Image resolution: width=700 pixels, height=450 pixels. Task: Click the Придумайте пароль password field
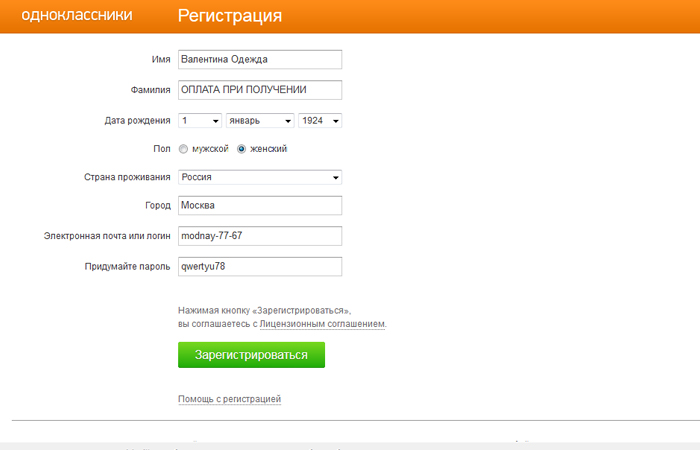(x=259, y=267)
